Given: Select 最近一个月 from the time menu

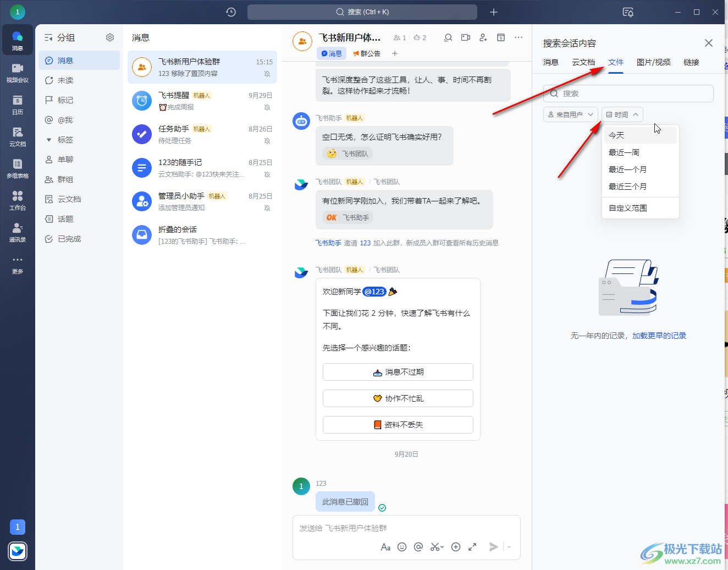Looking at the screenshot, I should 641,169.
